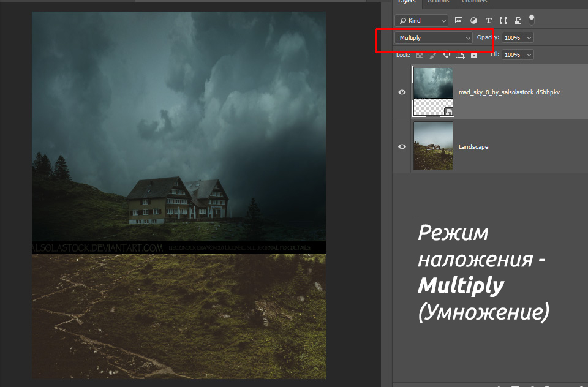Viewport: 588px width, 387px height.
Task: Enable lock artboard nesting icon
Action: [460, 54]
